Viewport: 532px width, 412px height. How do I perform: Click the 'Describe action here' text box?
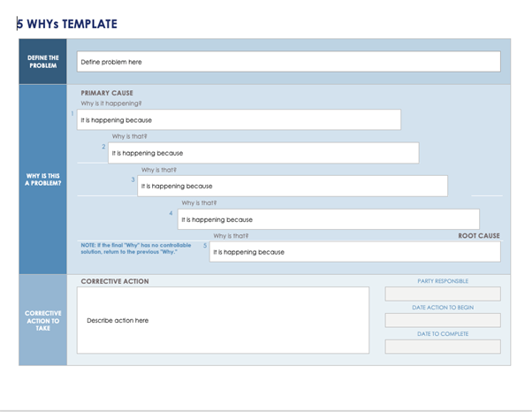coord(223,320)
